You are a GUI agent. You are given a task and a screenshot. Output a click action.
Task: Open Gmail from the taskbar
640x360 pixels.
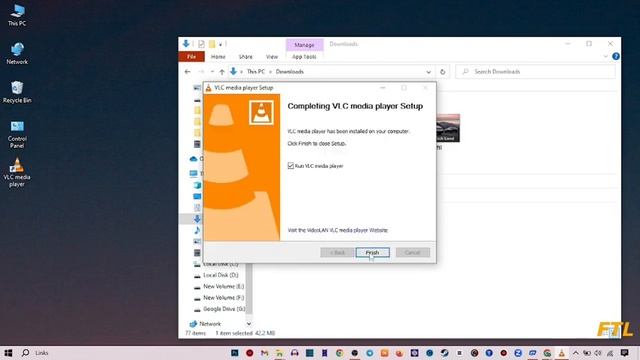[x=264, y=353]
